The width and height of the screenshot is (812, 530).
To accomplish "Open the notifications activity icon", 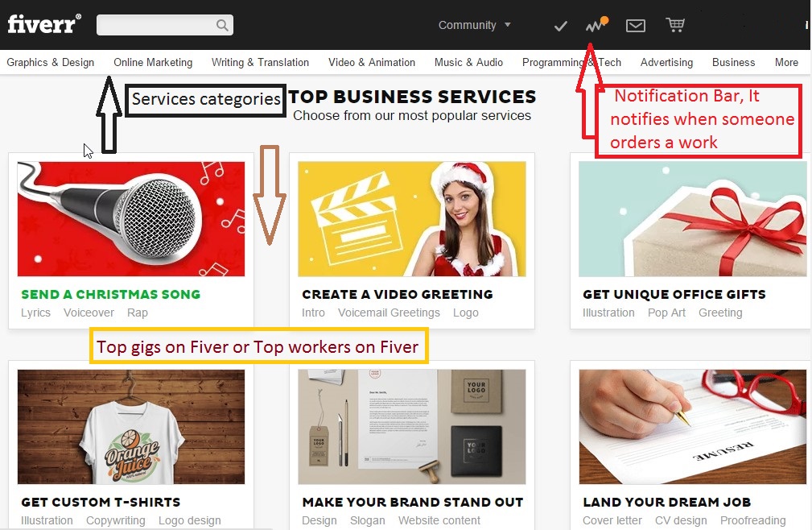I will (x=596, y=24).
